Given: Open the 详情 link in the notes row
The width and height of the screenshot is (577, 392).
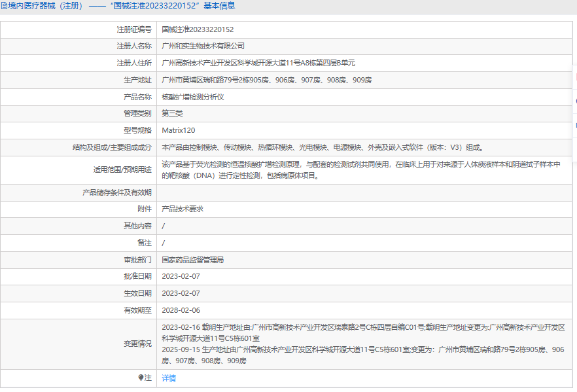Looking at the screenshot, I should (x=169, y=378).
